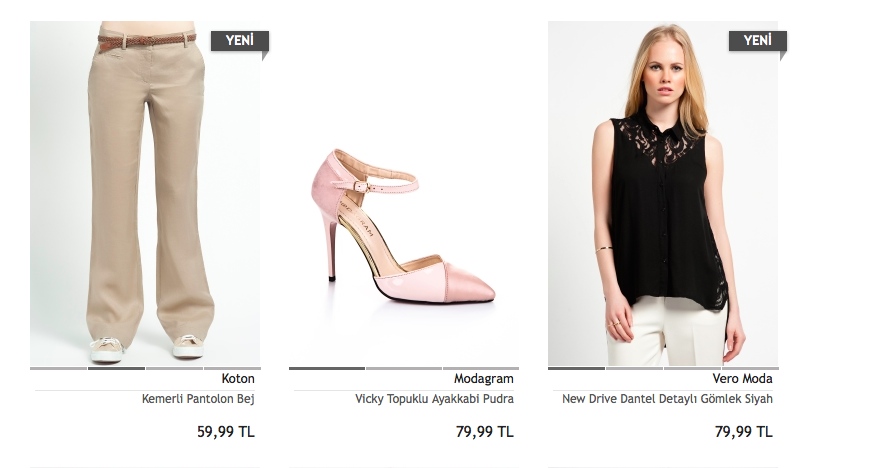Select second image indicator under Koton pants
The width and height of the screenshot is (873, 468).
(x=116, y=368)
